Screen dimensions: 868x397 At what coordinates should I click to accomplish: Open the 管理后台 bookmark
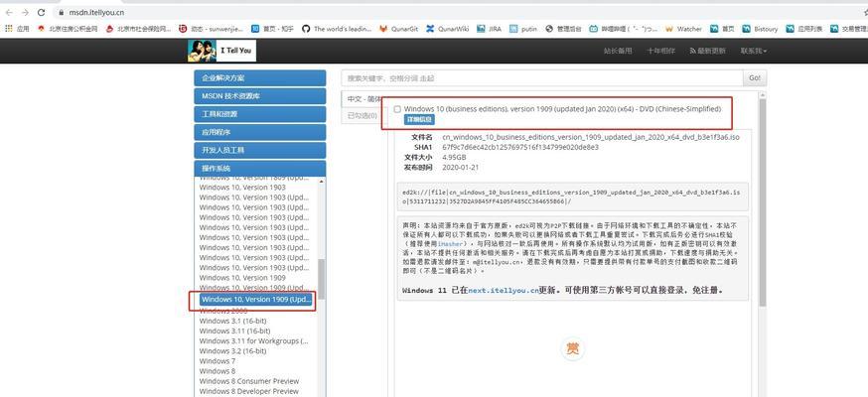pyautogui.click(x=563, y=29)
